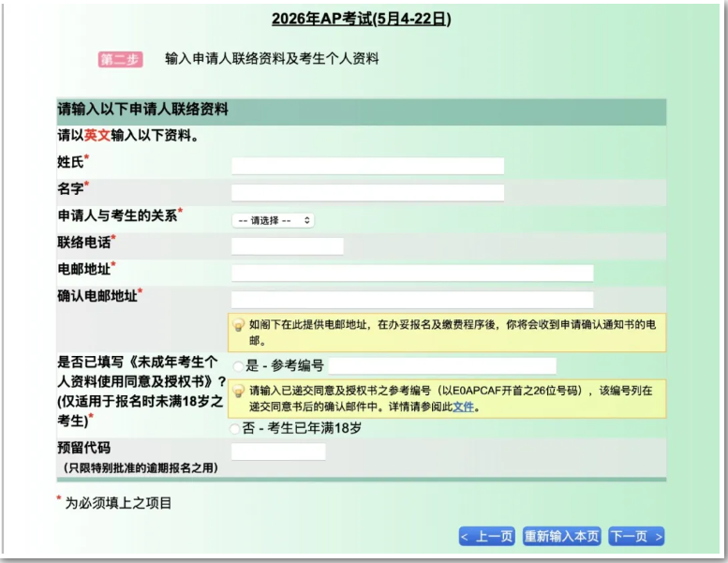Click the 姓氏 surname input field
This screenshot has height=563, width=728.
pyautogui.click(x=367, y=166)
